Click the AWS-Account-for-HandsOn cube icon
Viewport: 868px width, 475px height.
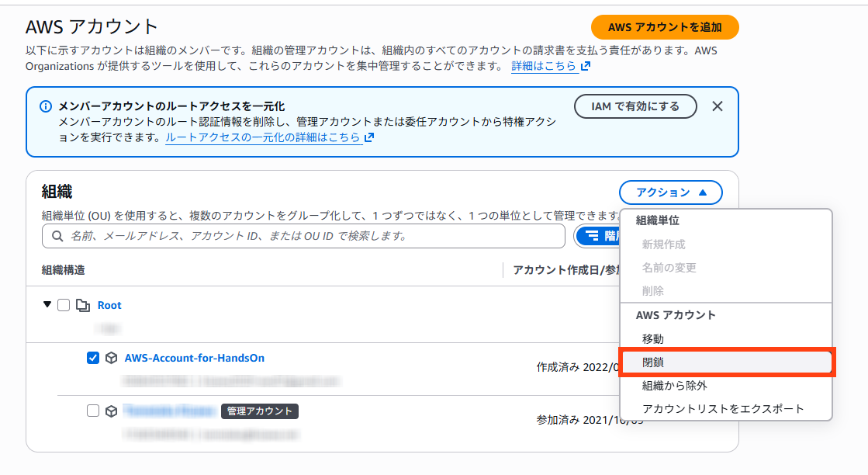click(112, 358)
